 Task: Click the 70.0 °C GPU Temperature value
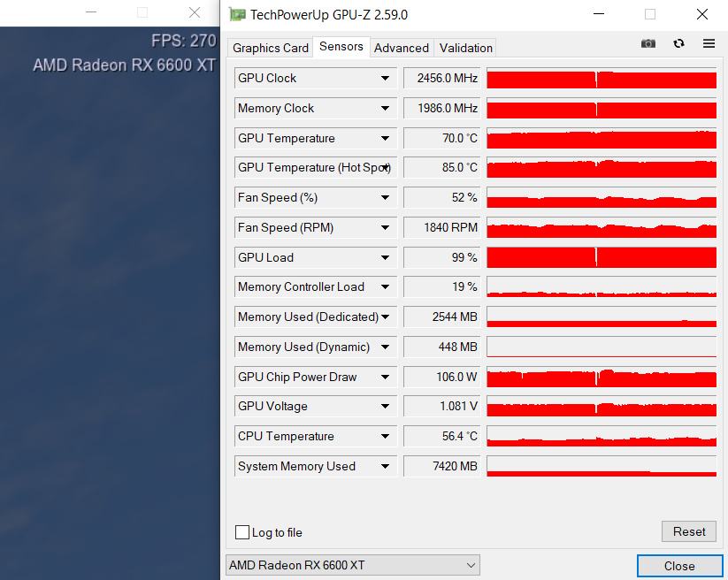point(442,138)
